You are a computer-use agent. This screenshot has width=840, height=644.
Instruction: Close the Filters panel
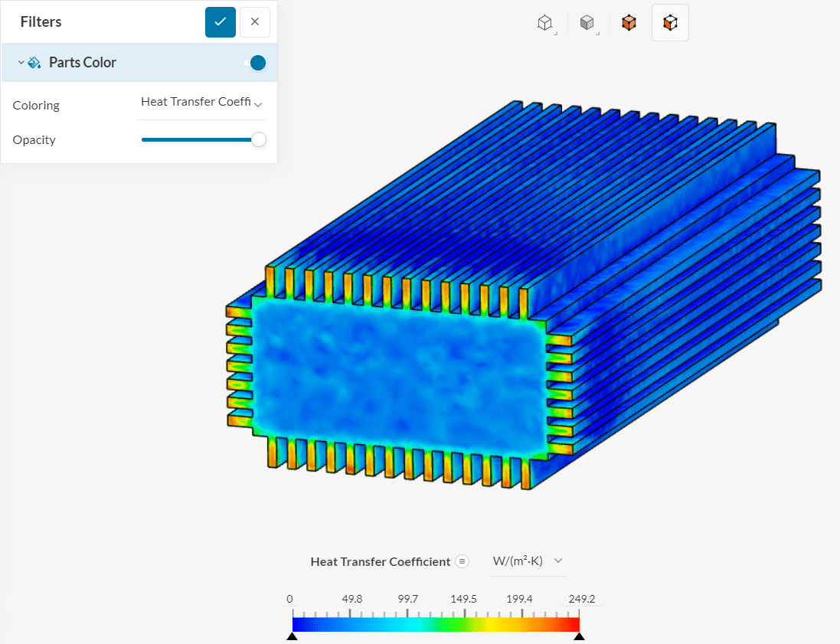(255, 22)
